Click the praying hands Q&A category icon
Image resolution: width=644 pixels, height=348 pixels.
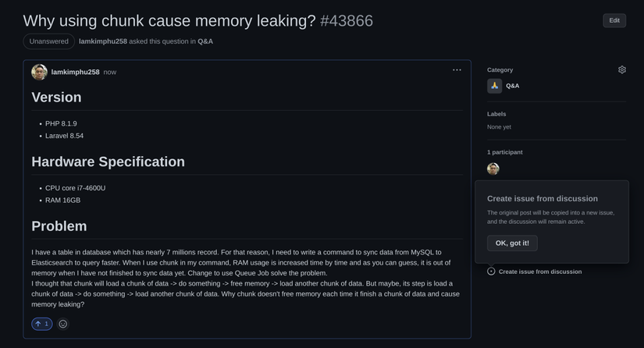(494, 86)
